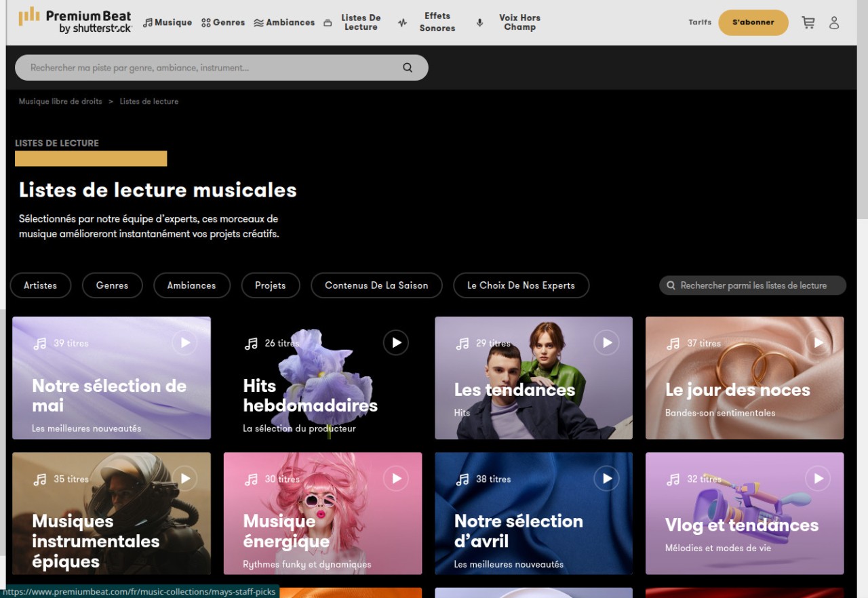Click the S'abonner button

[x=753, y=22]
